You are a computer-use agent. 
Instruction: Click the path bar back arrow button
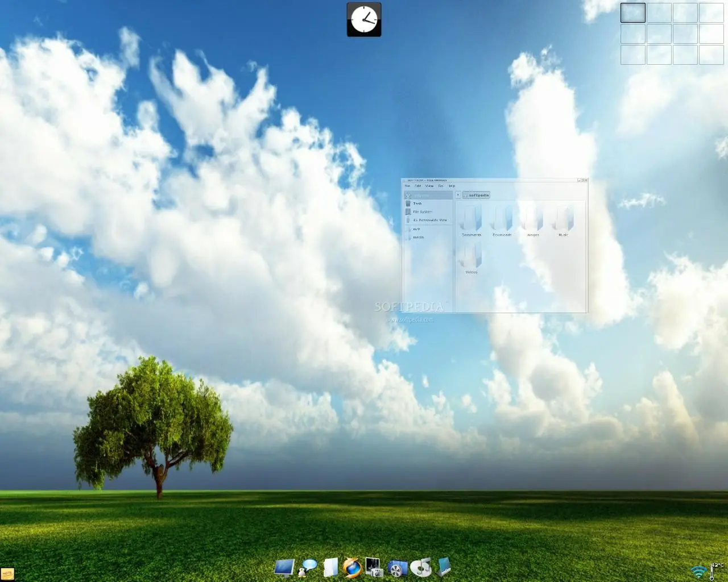coord(458,195)
